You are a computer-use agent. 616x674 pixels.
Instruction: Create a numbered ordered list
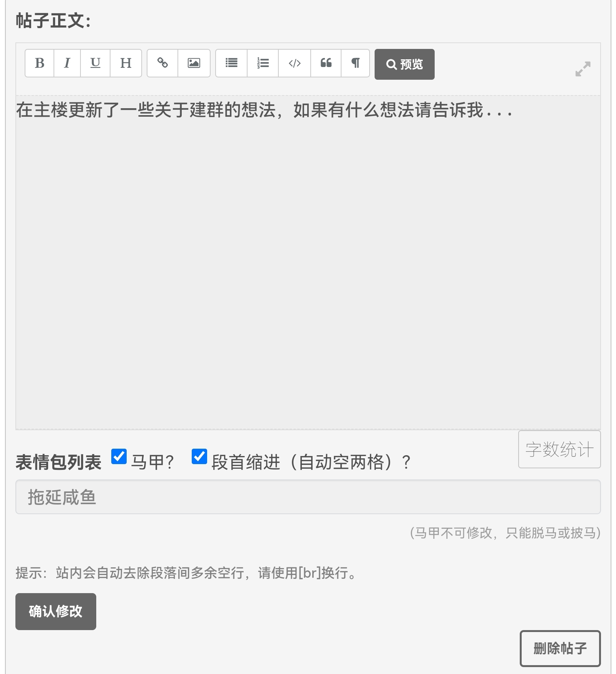(x=263, y=63)
